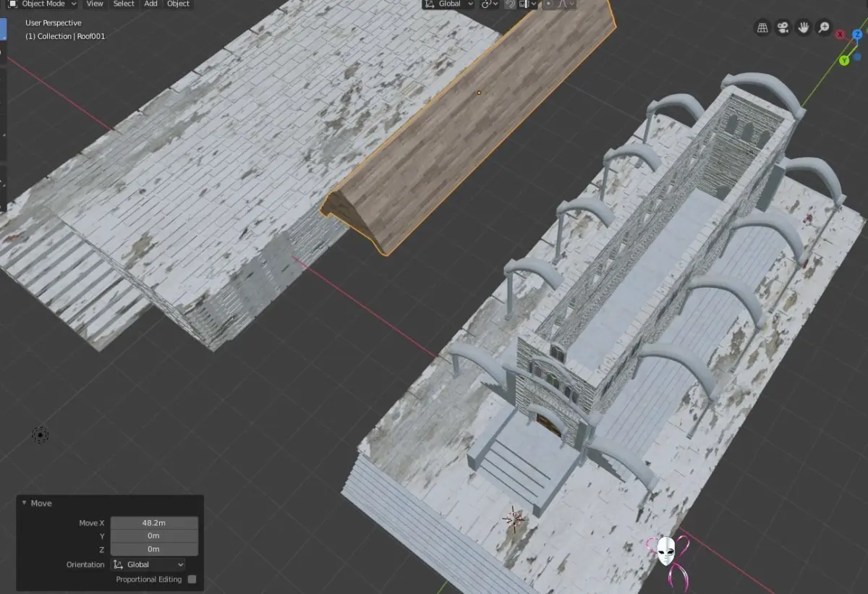Click red X axis on gizmo

[x=840, y=34]
